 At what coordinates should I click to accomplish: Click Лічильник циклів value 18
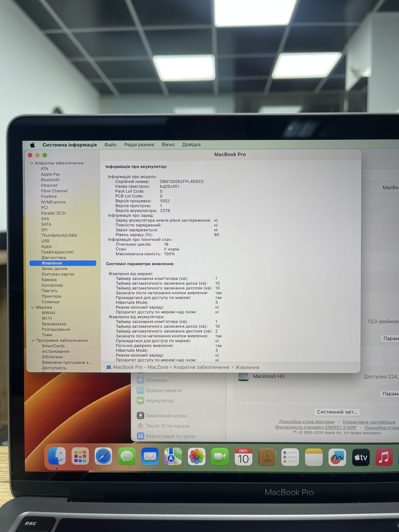[x=166, y=244]
